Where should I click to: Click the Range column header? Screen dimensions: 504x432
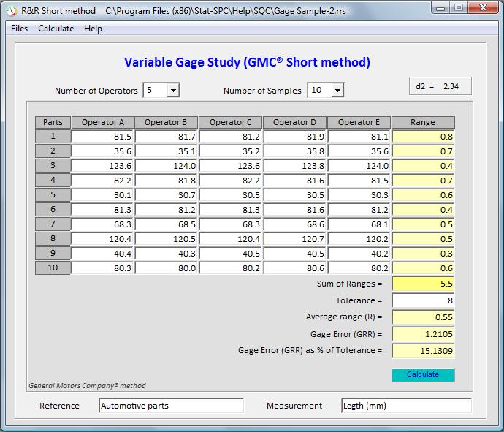click(423, 122)
